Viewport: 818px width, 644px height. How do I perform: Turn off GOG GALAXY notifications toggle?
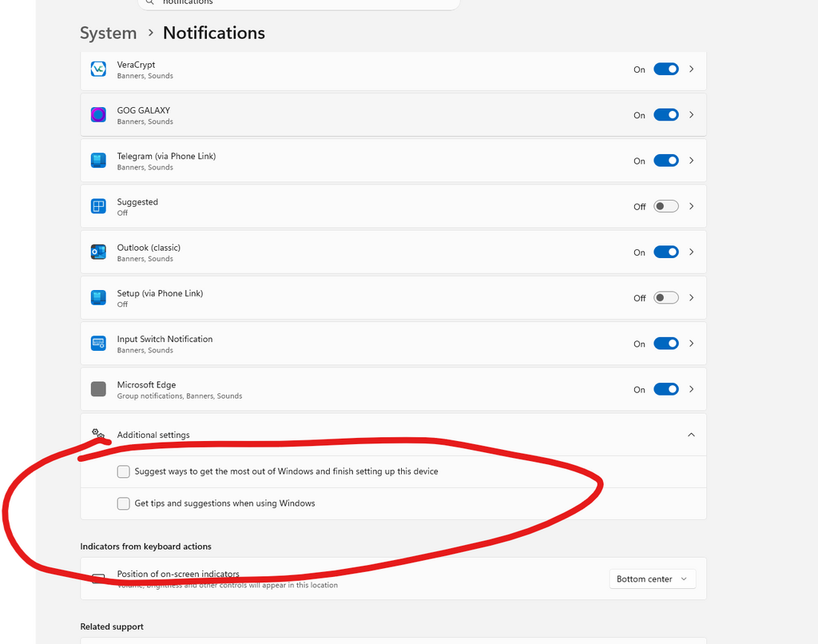point(666,115)
